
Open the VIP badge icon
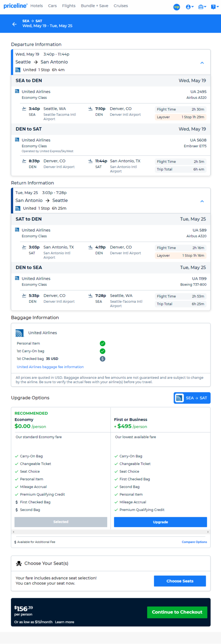click(177, 7)
